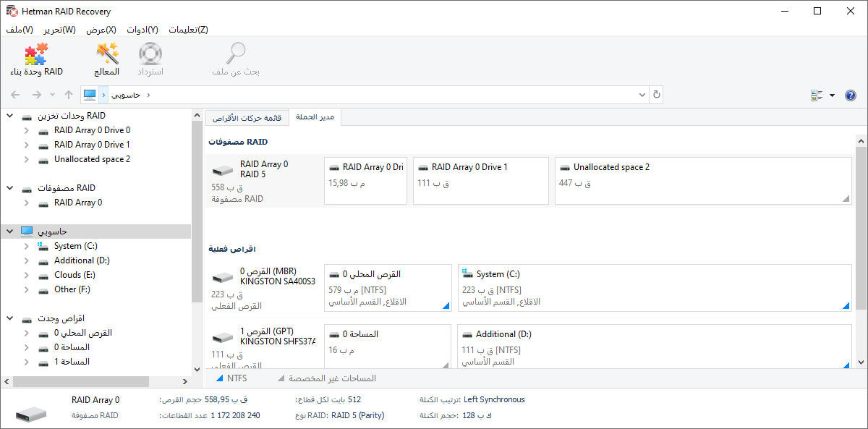Select System (C:) partition tile
868x429 pixels.
point(655,288)
